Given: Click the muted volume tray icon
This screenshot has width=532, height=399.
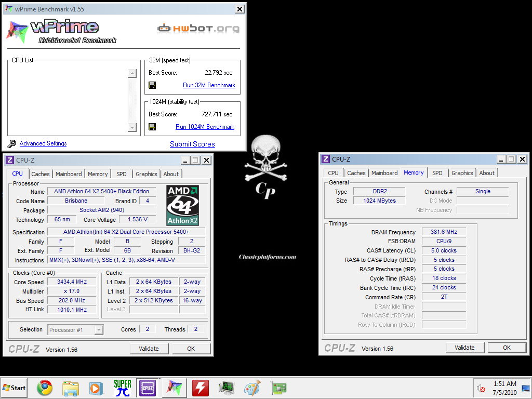Looking at the screenshot, I should pyautogui.click(x=481, y=388).
